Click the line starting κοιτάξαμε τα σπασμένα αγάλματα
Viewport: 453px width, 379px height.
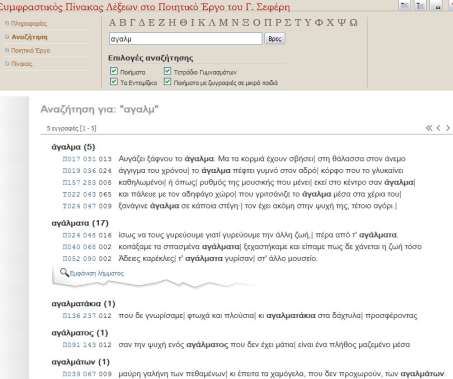[270, 247]
